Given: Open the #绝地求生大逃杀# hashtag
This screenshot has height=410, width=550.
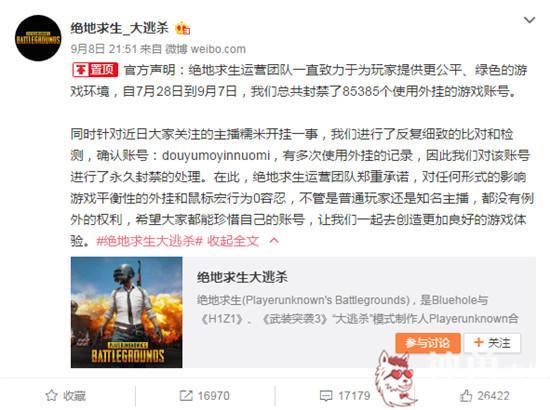Looking at the screenshot, I should pos(149,241).
